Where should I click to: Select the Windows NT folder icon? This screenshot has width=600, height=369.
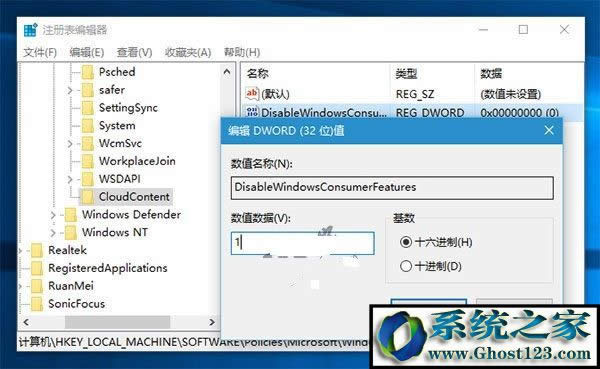pos(71,232)
